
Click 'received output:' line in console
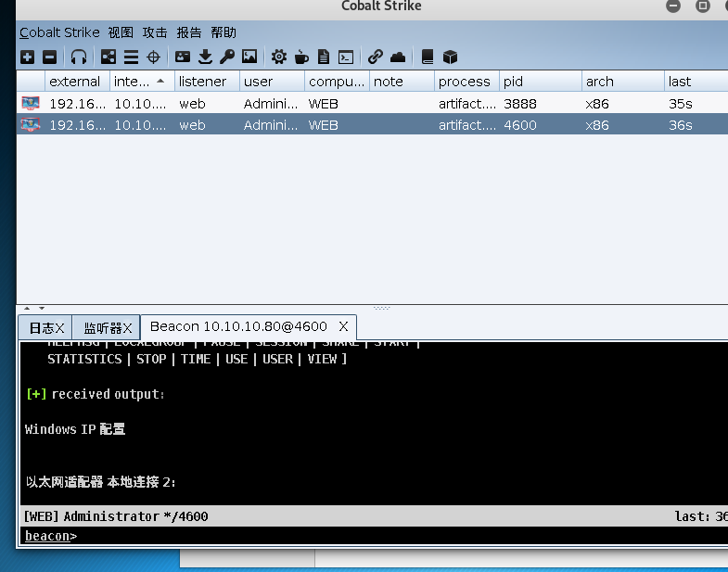(x=108, y=394)
